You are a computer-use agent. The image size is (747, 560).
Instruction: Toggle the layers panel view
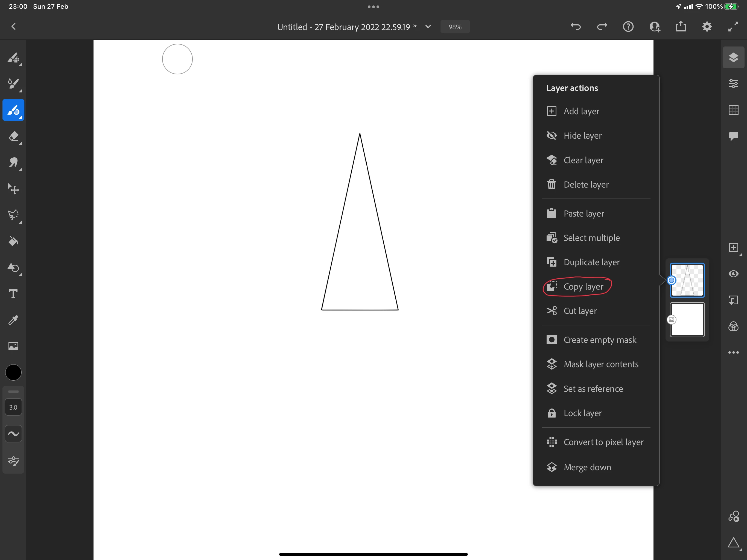pos(733,57)
